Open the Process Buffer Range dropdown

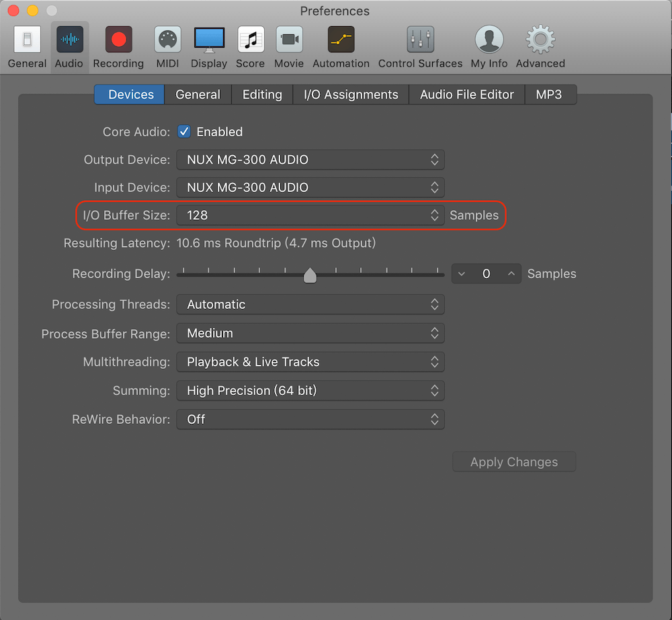[x=310, y=333]
